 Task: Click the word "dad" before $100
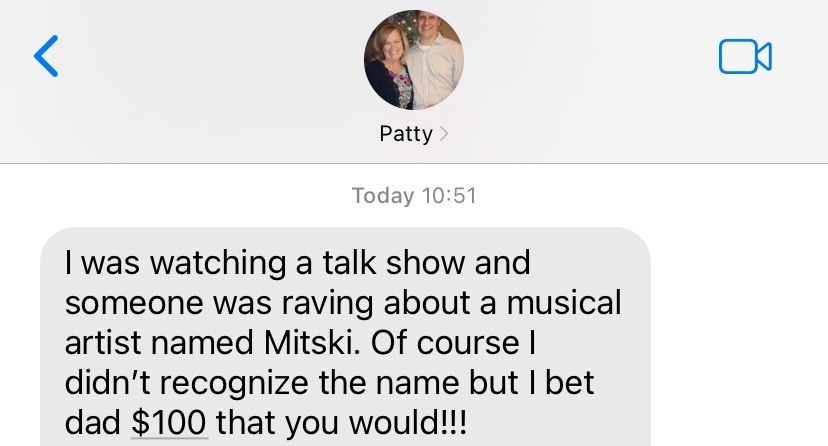92,422
